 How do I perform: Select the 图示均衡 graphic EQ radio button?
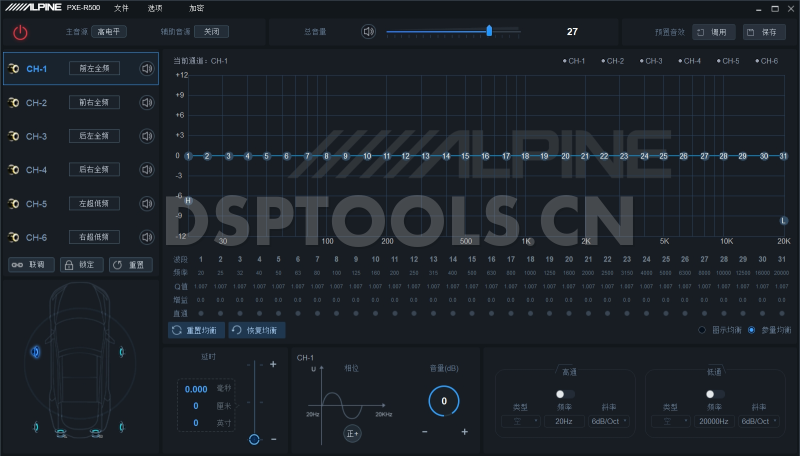tap(702, 330)
